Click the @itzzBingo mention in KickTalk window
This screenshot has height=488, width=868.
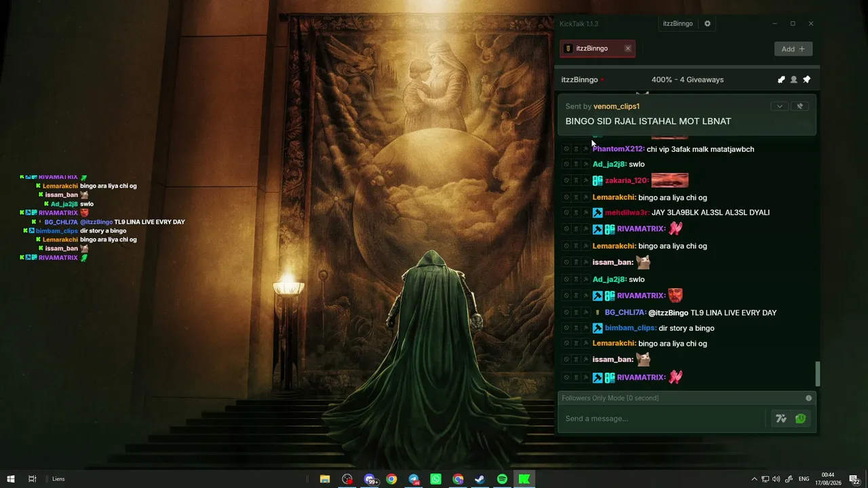pyautogui.click(x=669, y=312)
